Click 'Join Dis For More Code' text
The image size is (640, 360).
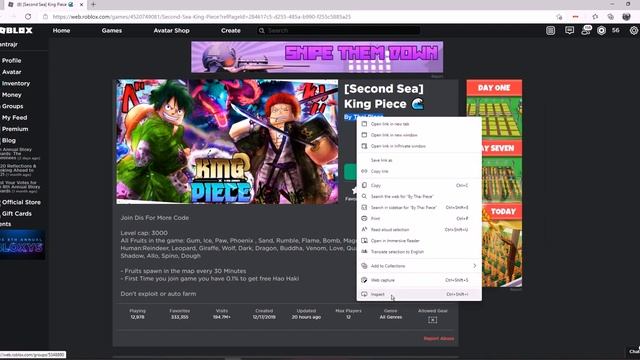155,218
